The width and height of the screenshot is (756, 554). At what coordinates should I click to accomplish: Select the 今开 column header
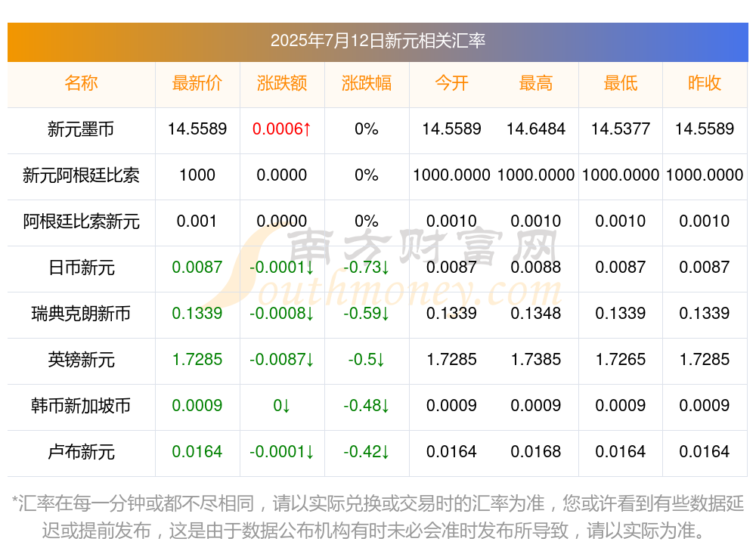tap(451, 83)
